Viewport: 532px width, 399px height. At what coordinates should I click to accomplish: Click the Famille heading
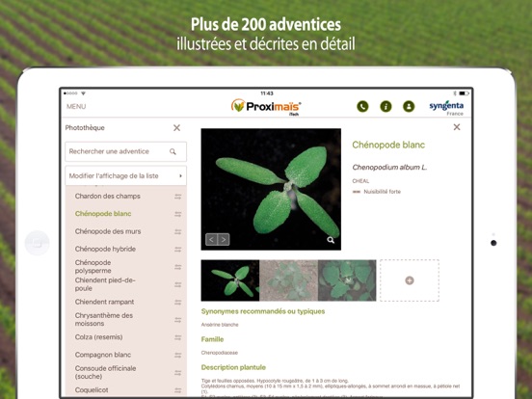pos(212,339)
